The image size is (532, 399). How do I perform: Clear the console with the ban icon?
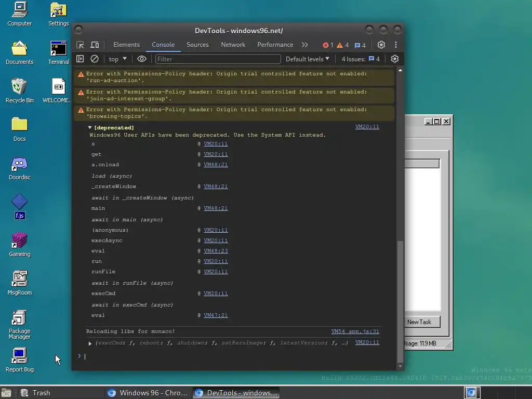coord(95,59)
